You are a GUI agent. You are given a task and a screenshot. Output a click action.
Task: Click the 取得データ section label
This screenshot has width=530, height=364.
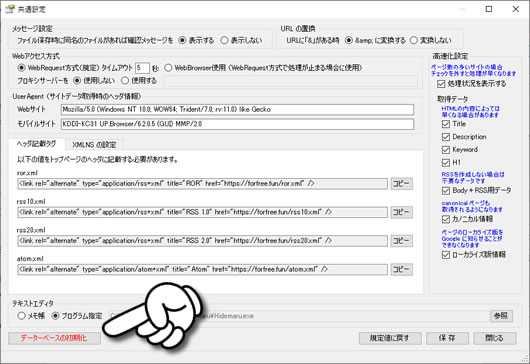(453, 99)
